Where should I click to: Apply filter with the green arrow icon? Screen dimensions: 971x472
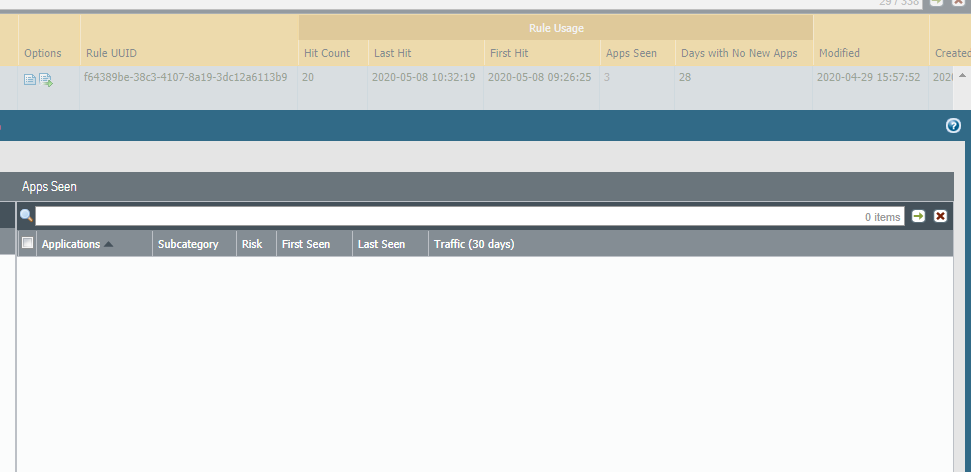click(x=918, y=216)
